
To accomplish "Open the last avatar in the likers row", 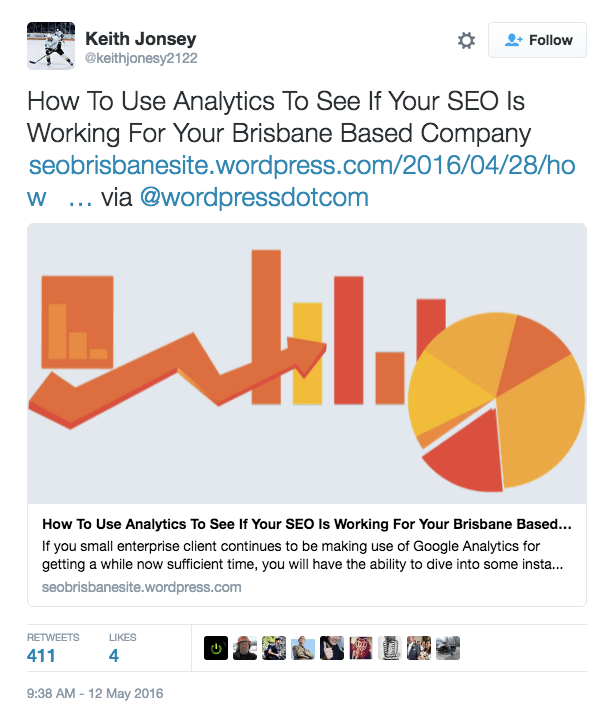I will pos(447,649).
